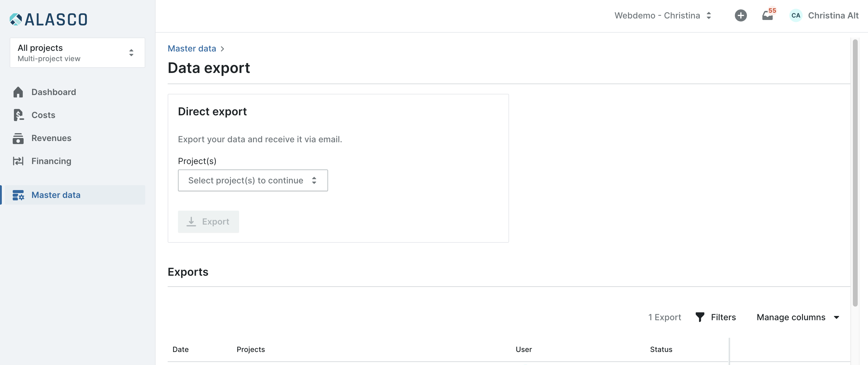Open the Revenues menu item
This screenshot has width=868, height=365.
point(51,138)
